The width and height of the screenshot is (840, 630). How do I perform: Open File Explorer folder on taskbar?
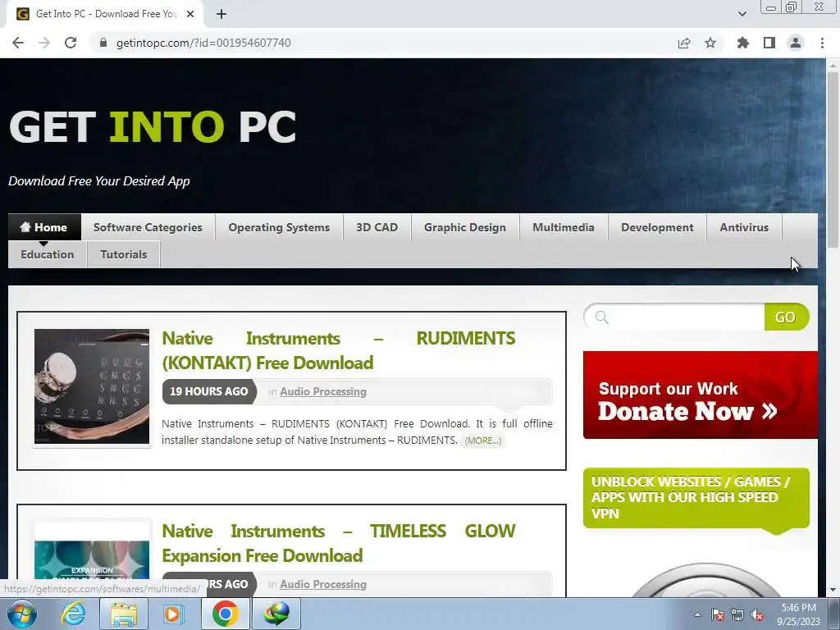click(x=124, y=614)
